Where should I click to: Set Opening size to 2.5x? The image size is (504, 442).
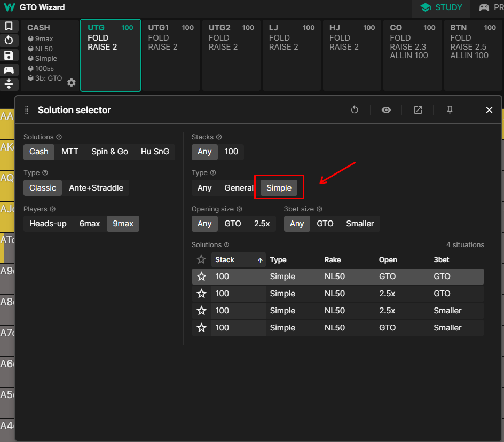click(262, 224)
